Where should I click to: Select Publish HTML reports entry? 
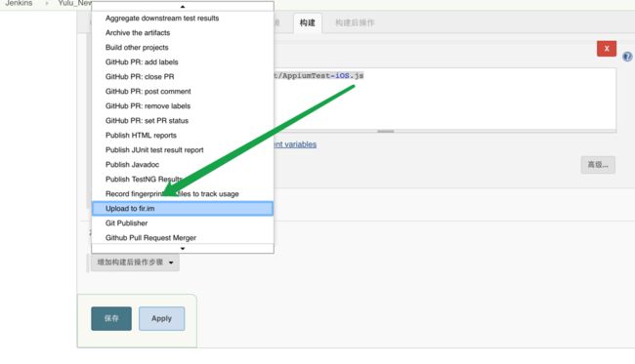pos(183,135)
